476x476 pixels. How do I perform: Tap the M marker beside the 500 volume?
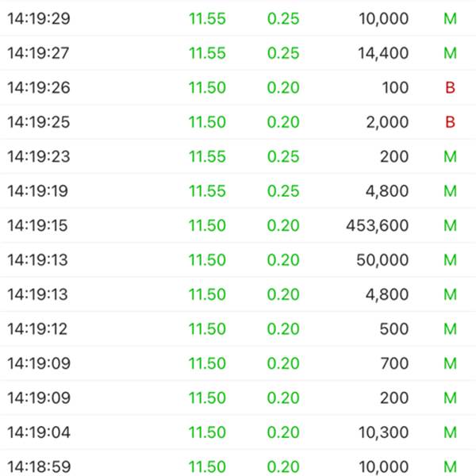click(x=450, y=328)
